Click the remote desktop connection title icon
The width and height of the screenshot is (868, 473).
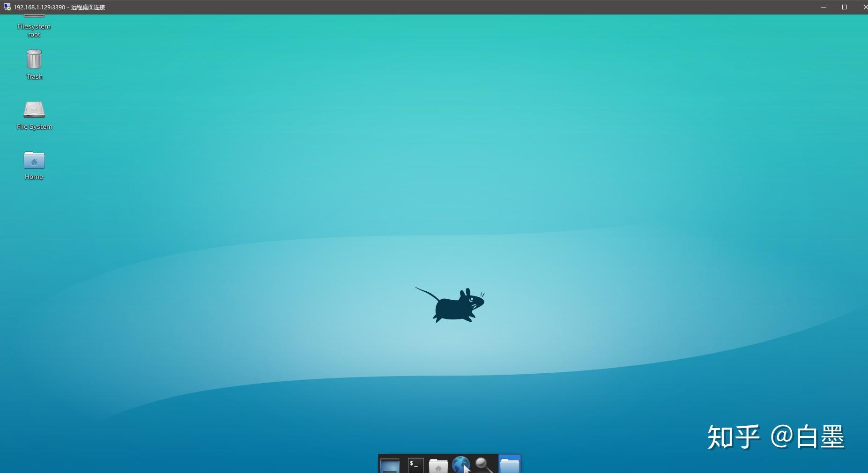pyautogui.click(x=7, y=7)
